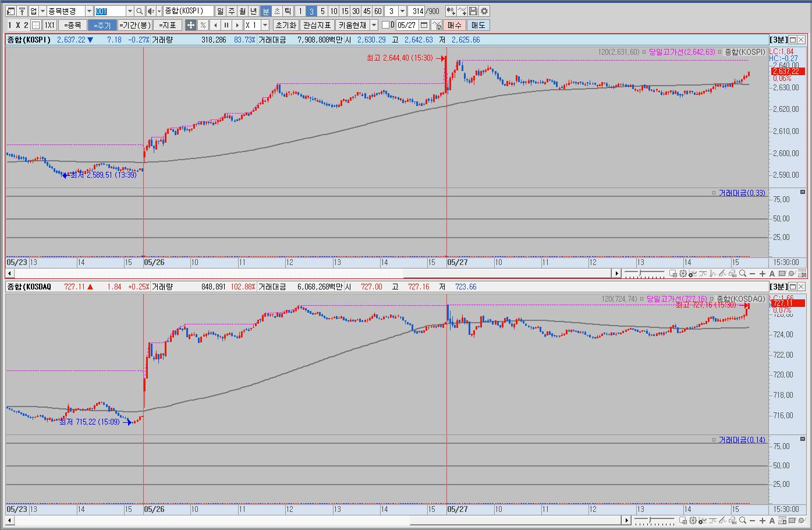Click plus zoom-in icon in KOSDAQ chart footer
The width and height of the screenshot is (812, 530).
click(763, 521)
